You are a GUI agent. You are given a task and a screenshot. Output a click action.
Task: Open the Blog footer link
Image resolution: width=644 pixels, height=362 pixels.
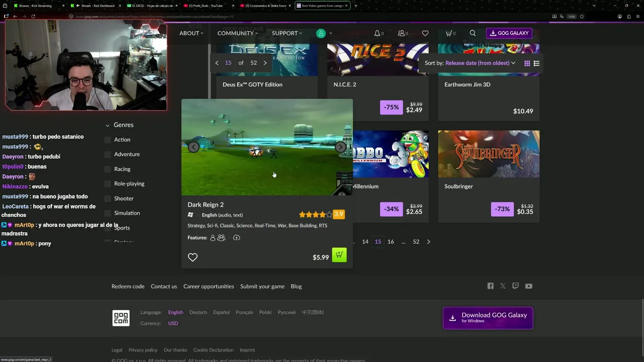[296, 287]
